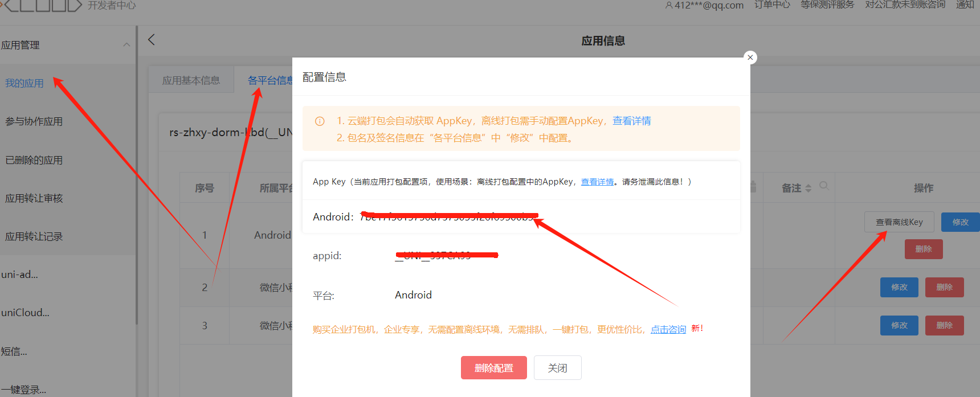Open 应用转让审核 in the sidebar
Viewport: 980px width, 397px height.
[x=34, y=198]
